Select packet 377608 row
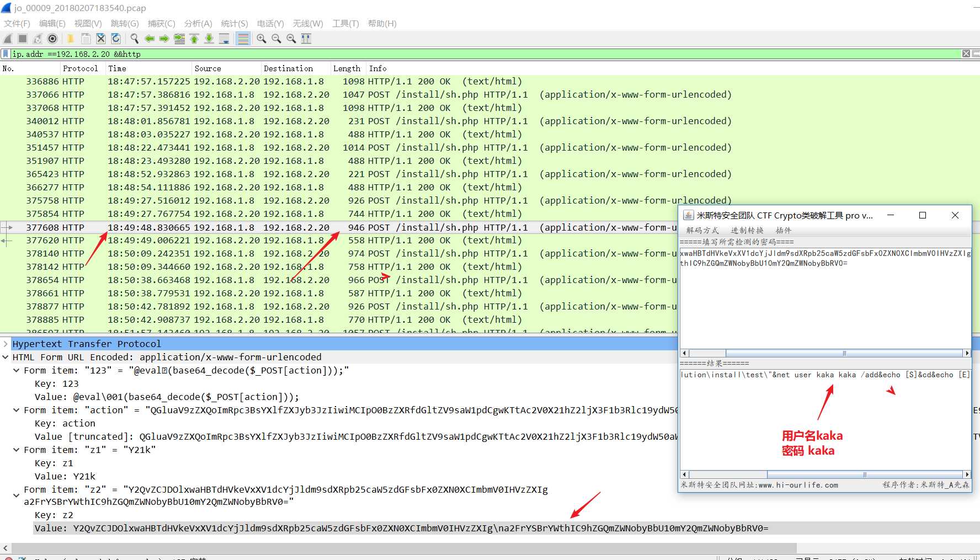 tap(339, 227)
